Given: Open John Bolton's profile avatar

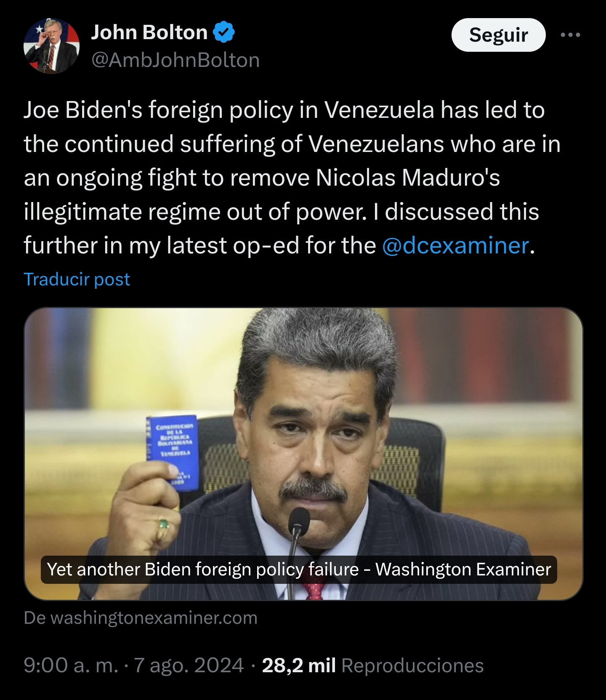Looking at the screenshot, I should click(x=51, y=46).
